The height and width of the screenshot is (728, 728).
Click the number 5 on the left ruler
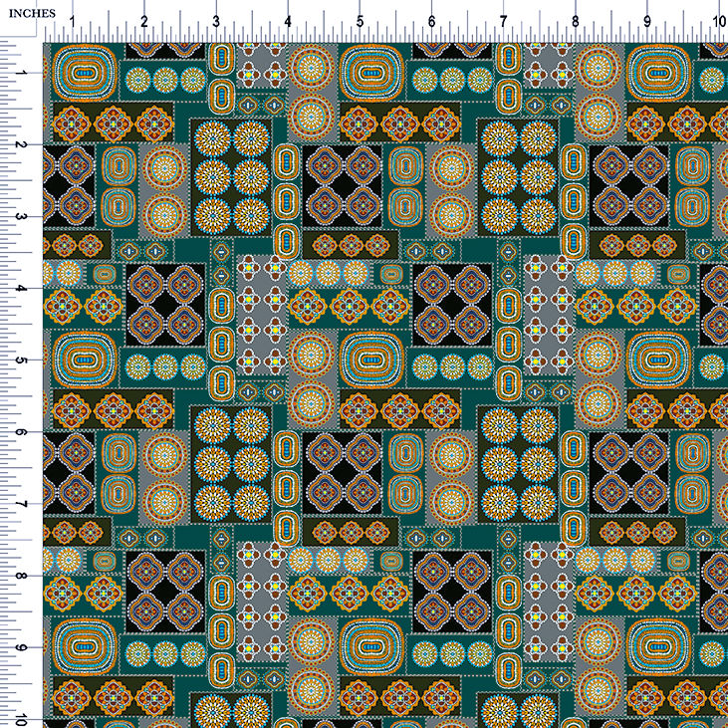tap(21, 361)
